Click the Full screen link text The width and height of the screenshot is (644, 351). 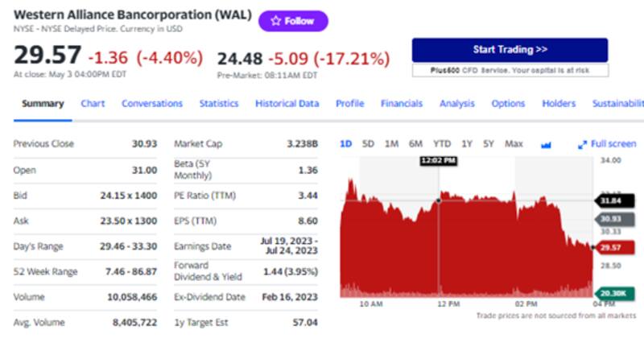[x=613, y=144]
